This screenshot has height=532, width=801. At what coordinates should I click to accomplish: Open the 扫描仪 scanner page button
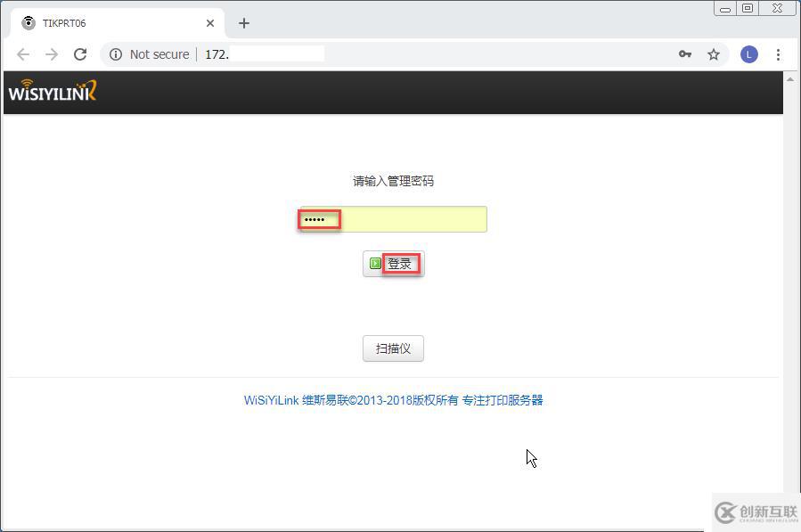pos(392,348)
